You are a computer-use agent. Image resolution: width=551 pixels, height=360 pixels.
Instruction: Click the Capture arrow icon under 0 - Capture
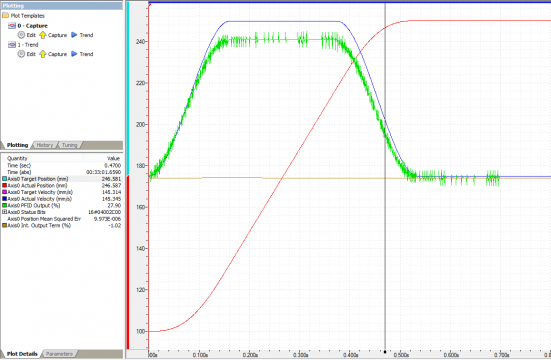43,35
